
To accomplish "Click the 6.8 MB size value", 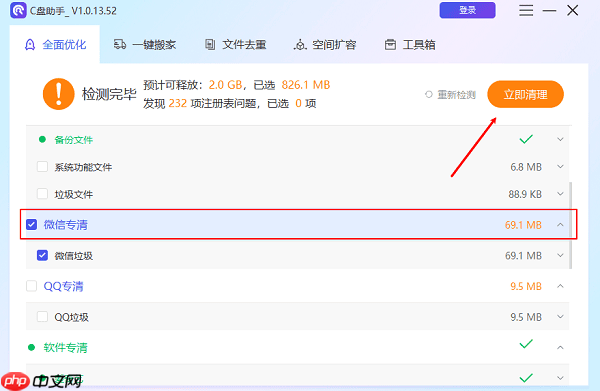I will [526, 167].
